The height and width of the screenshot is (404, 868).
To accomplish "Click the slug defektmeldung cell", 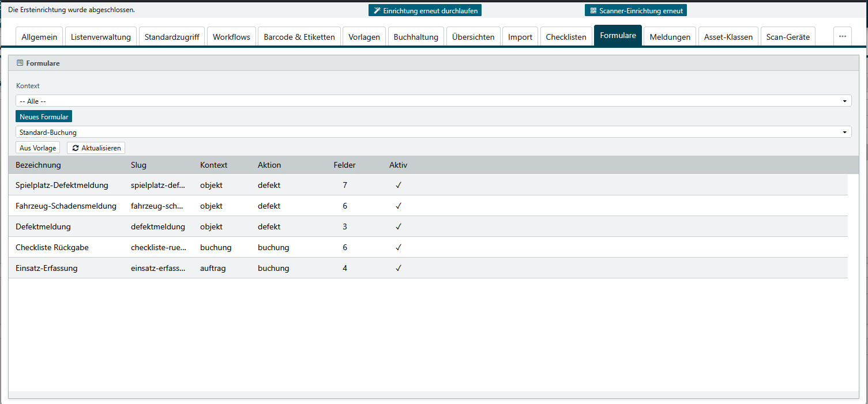I will click(158, 226).
